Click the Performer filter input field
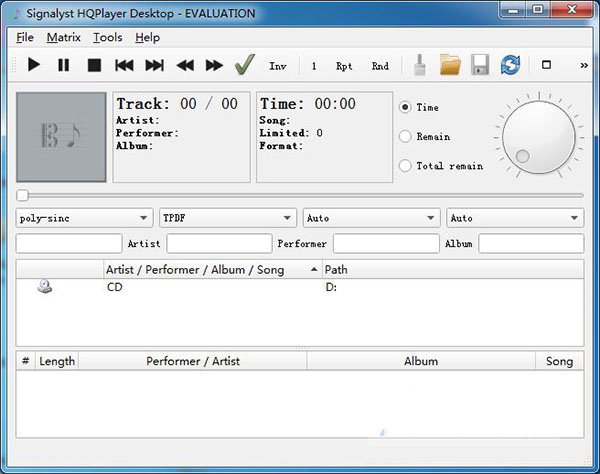Screen dimensions: 600x474 [386, 244]
